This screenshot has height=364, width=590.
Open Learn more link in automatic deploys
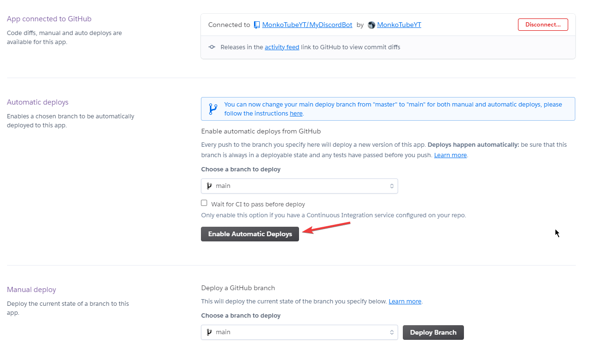click(450, 155)
